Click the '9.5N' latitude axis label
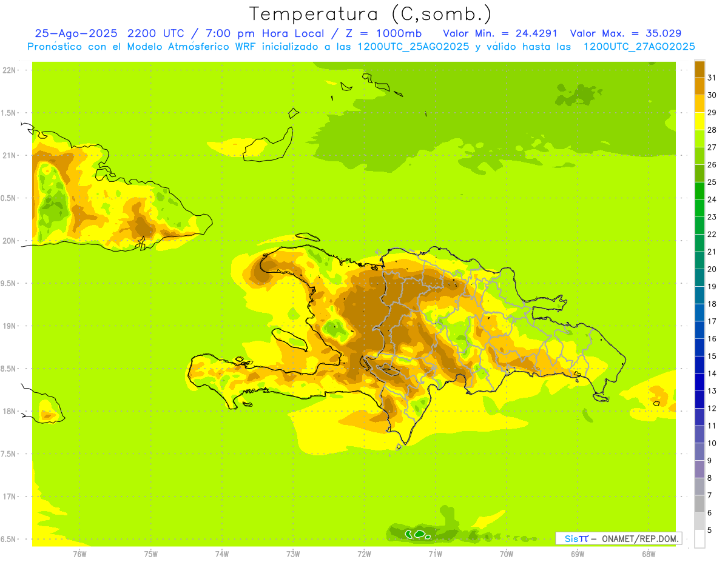 point(8,284)
